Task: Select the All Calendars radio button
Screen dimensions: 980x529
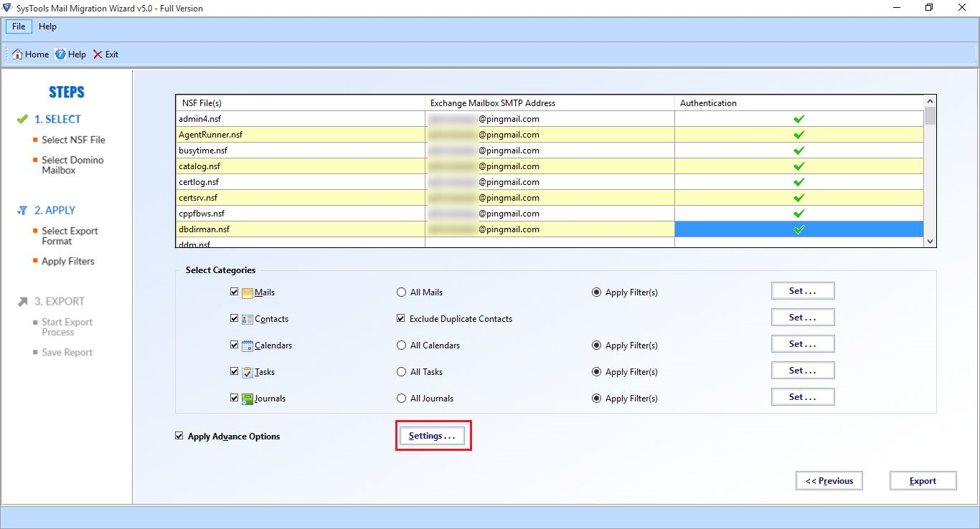Action: [401, 345]
